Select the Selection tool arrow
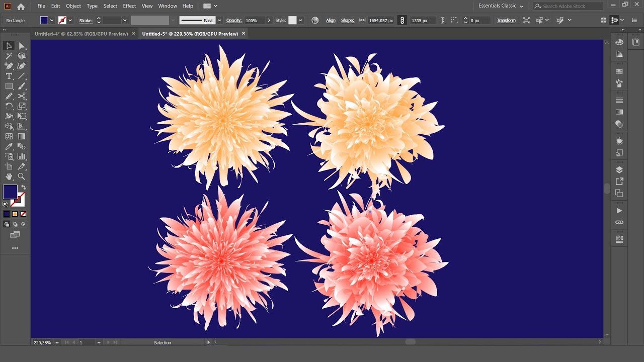The height and width of the screenshot is (362, 644). 9,46
